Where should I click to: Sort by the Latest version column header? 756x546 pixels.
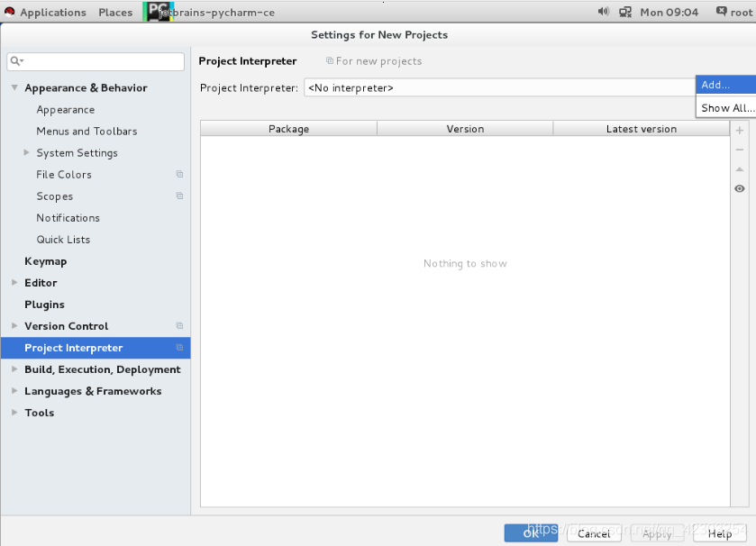pyautogui.click(x=642, y=129)
